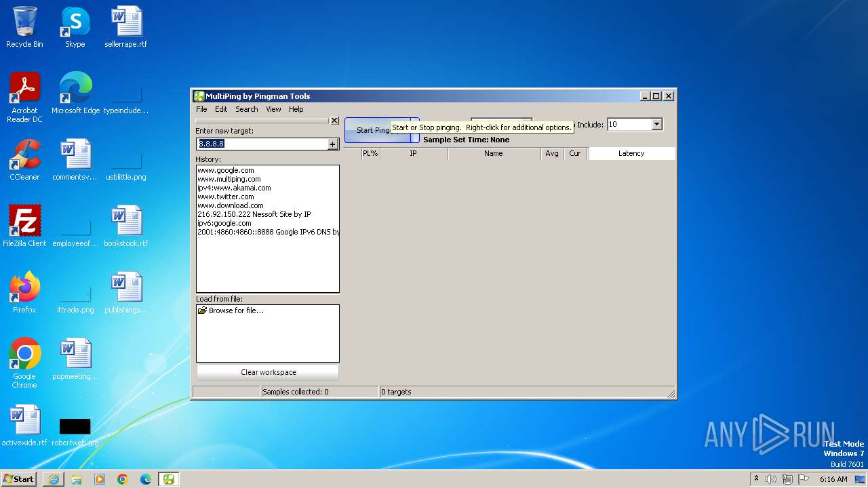The width and height of the screenshot is (868, 488).
Task: Open the Browse for file folder icon
Action: 202,310
